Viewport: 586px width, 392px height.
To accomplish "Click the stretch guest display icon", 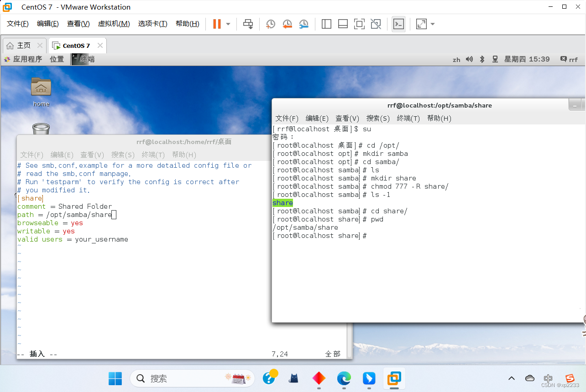I will [x=421, y=24].
